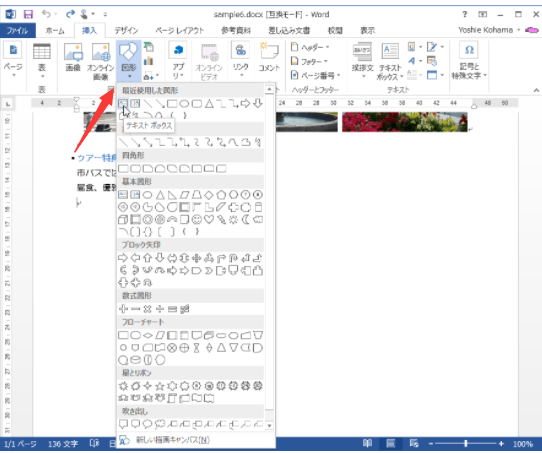Open the アプリ apps for Office button
Viewport: 542px width, 453px height.
coord(178,60)
